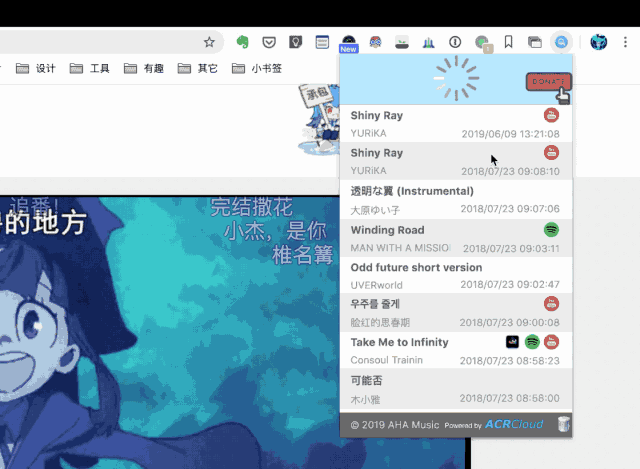This screenshot has height=469, width=640.
Task: Open the blue window-shaped extension icon
Action: click(322, 42)
